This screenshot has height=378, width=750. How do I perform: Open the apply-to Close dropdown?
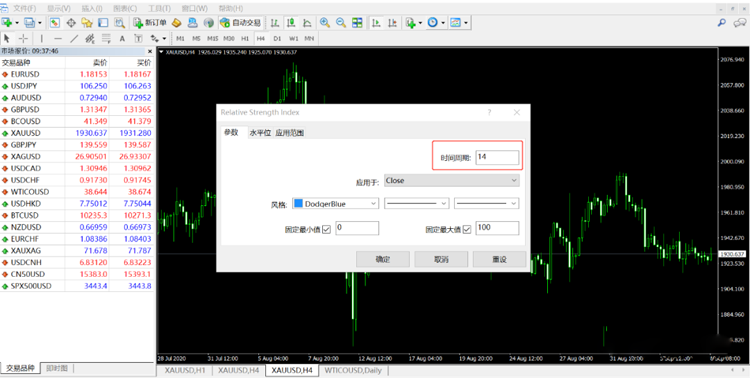(451, 180)
